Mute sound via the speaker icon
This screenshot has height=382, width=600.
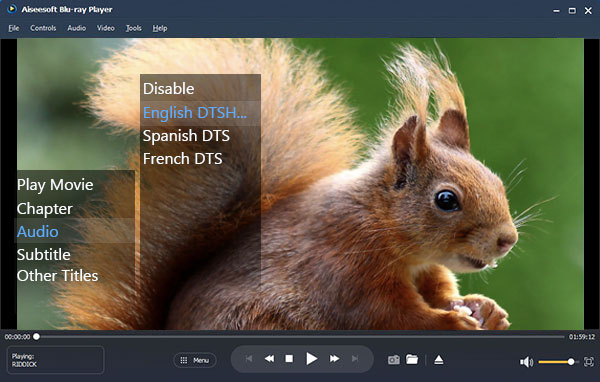(x=527, y=362)
